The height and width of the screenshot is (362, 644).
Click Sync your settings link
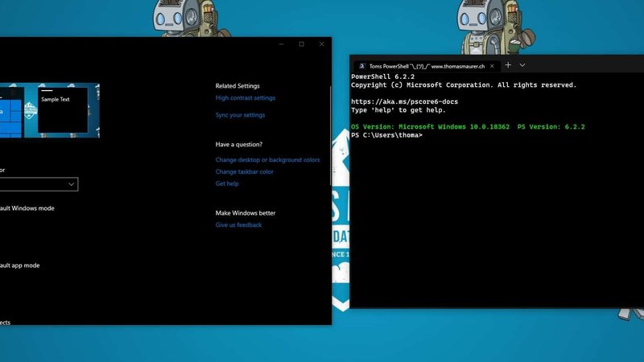pos(240,115)
